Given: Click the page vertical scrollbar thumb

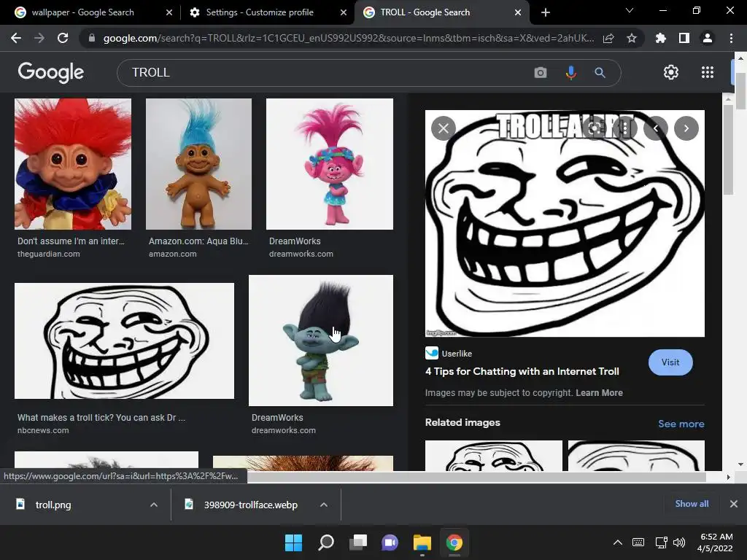Looking at the screenshot, I should click(741, 91).
